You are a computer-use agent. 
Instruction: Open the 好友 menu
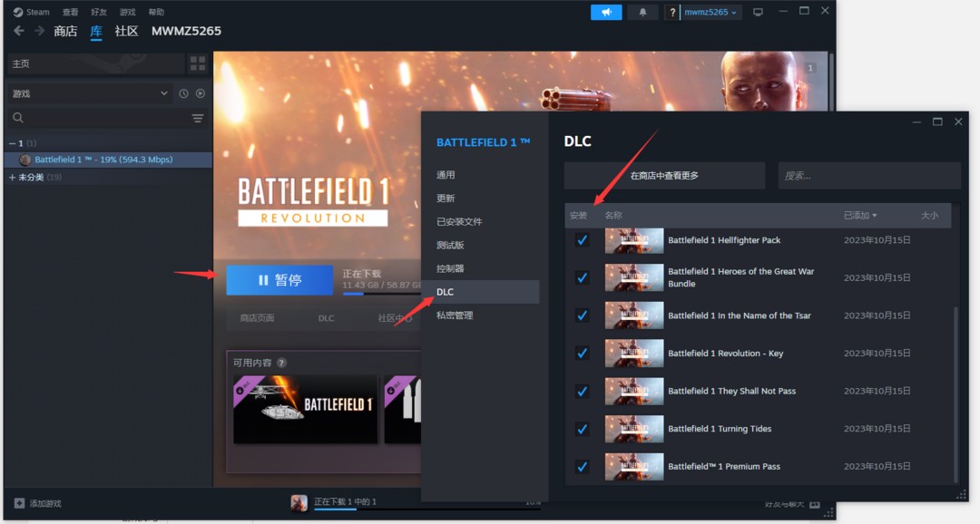pos(99,12)
